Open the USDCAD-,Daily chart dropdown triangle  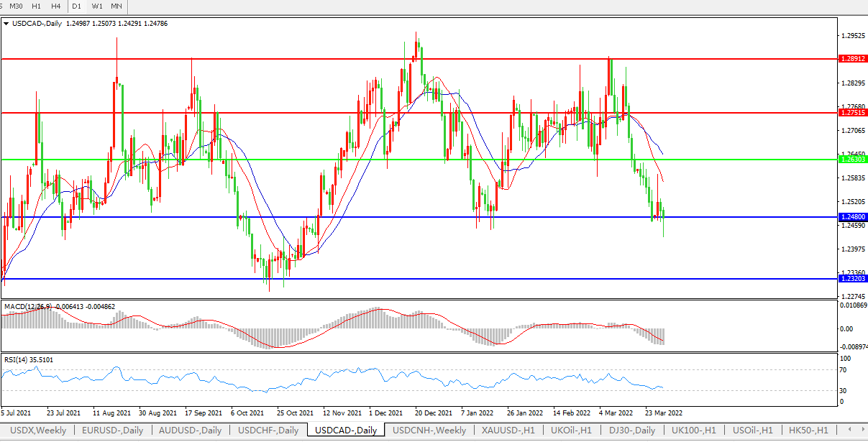(x=6, y=24)
